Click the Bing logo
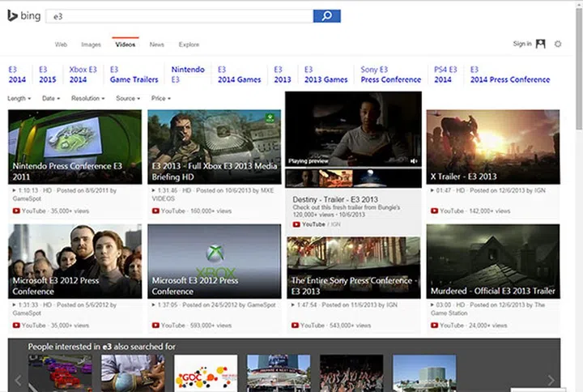 tap(24, 16)
